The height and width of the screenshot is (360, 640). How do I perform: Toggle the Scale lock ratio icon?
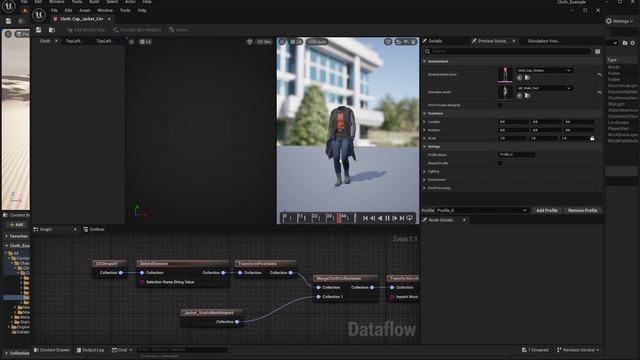point(592,138)
